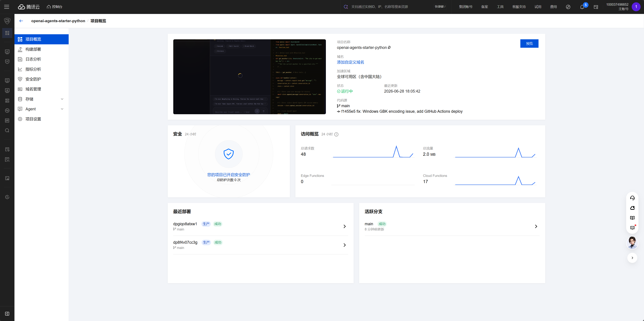The image size is (644, 321).
Task: Open the hamburger main menu
Action: 7,7
